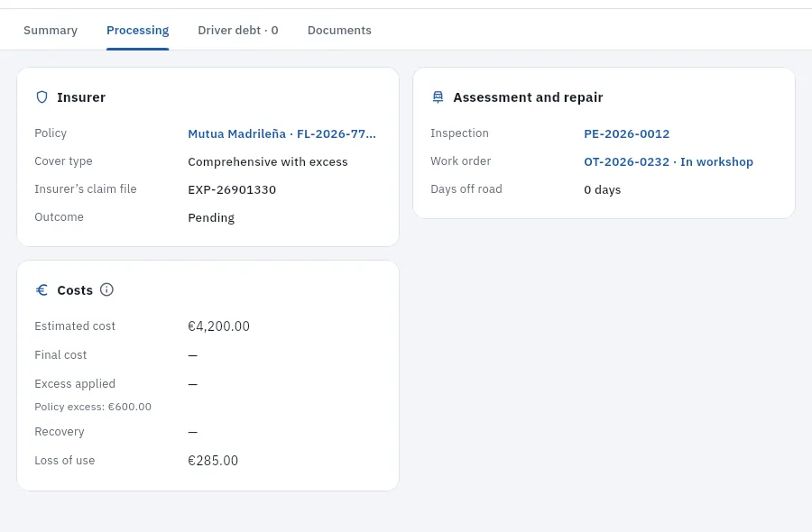Click the 'Recovery' label
The width and height of the screenshot is (812, 532).
pyautogui.click(x=60, y=432)
